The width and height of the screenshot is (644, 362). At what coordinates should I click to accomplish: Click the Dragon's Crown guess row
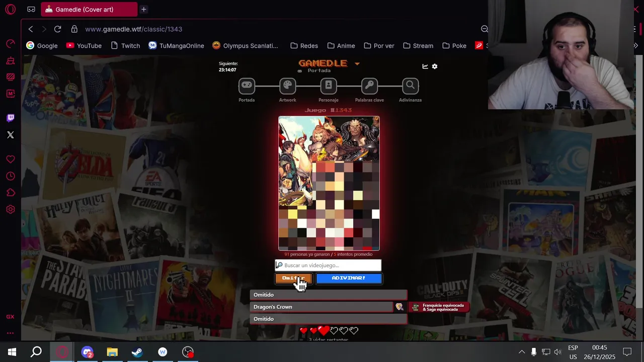(x=321, y=307)
